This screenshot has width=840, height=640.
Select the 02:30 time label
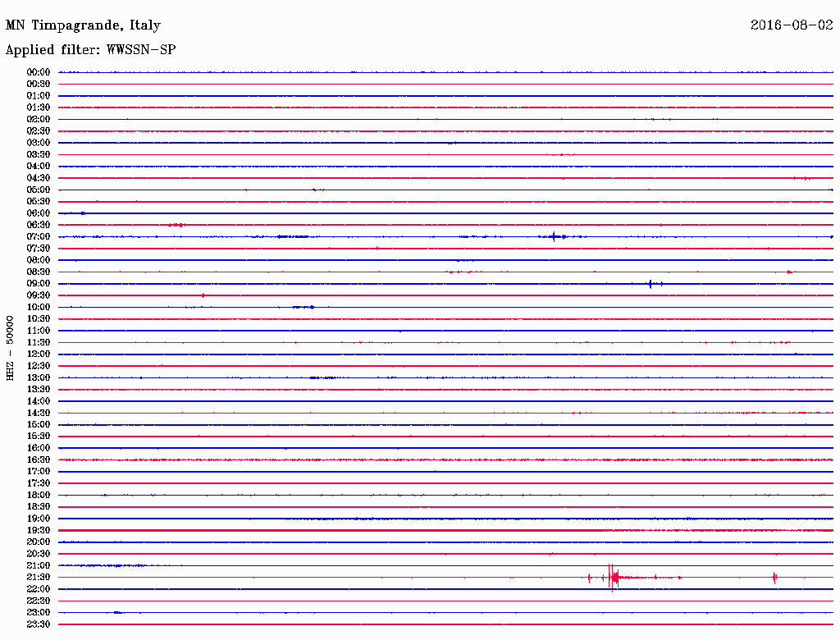click(x=39, y=130)
